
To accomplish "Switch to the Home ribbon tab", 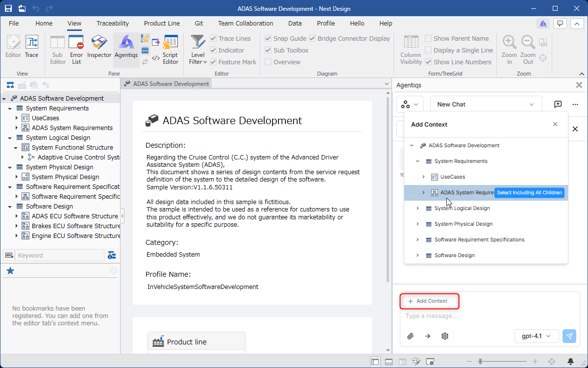I will click(44, 23).
